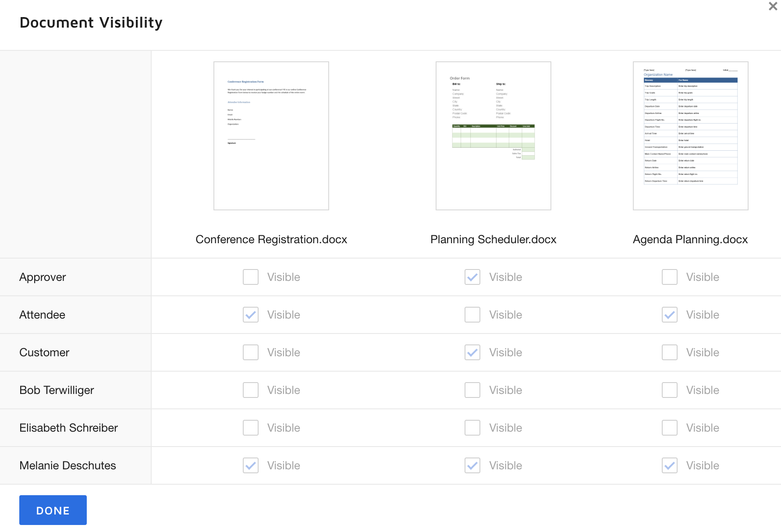
Task: Enable Conference Registration visibility for Customer
Action: click(x=250, y=352)
